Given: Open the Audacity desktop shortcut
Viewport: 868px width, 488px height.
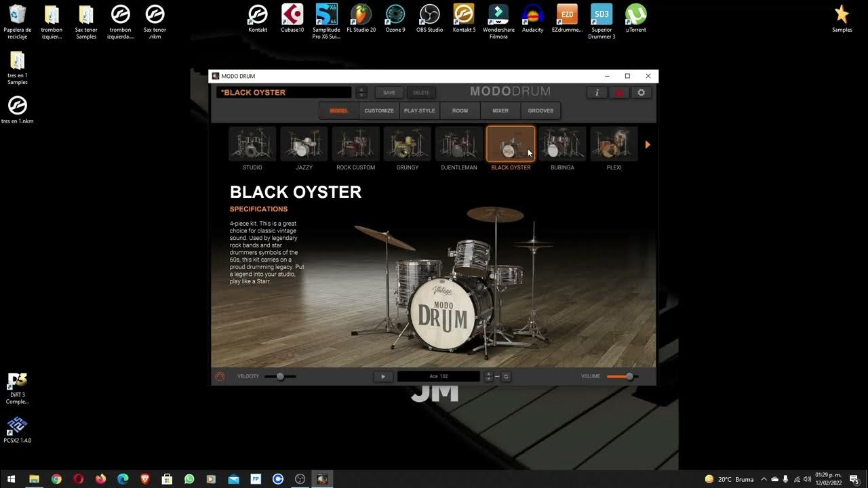Looking at the screenshot, I should click(532, 19).
